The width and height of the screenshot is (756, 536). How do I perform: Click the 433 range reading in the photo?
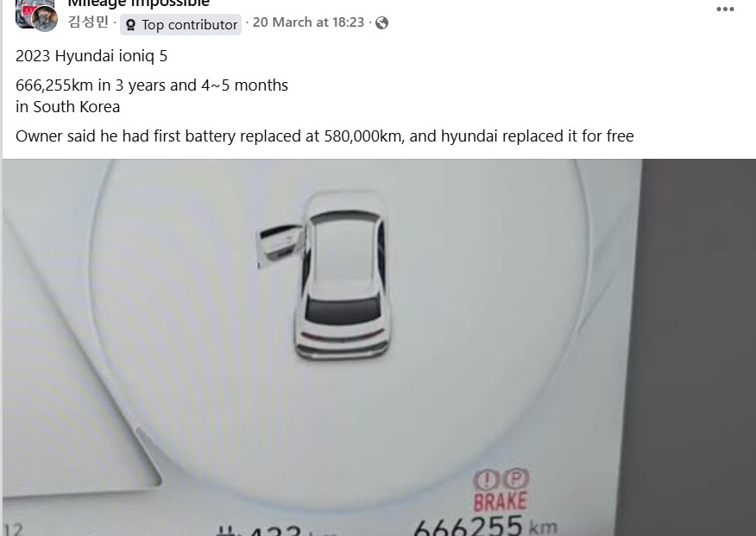click(273, 530)
